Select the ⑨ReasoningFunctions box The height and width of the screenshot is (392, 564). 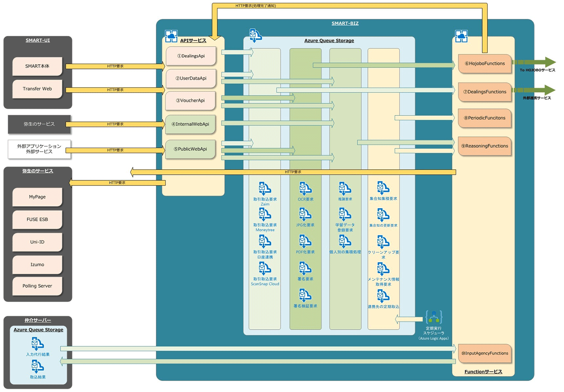point(485,146)
